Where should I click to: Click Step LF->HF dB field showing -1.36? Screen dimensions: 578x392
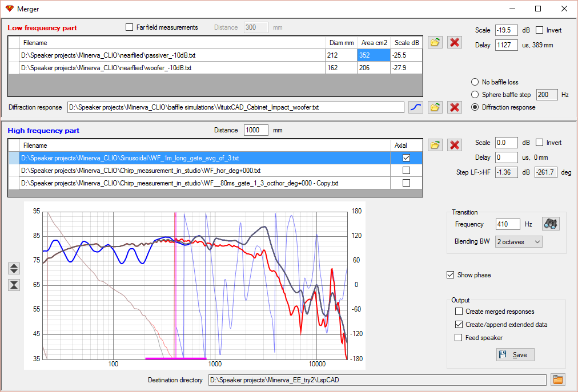506,172
